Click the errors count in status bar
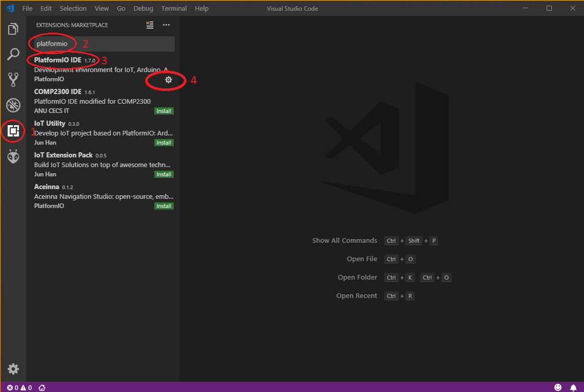 click(x=13, y=387)
